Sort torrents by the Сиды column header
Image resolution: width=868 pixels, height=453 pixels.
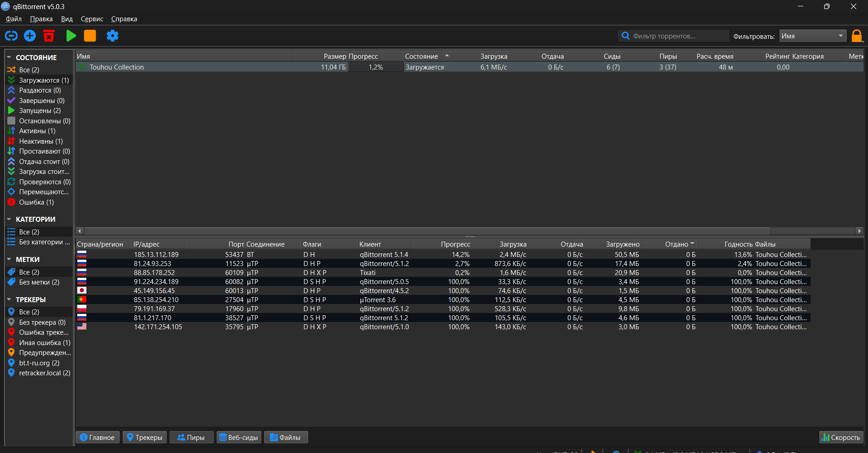point(593,56)
